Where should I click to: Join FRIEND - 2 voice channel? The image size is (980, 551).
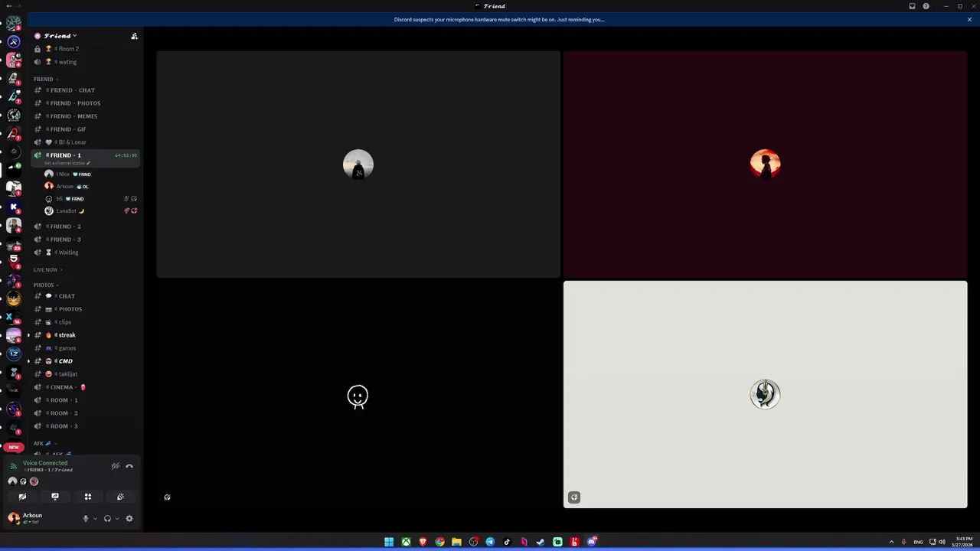pos(85,227)
